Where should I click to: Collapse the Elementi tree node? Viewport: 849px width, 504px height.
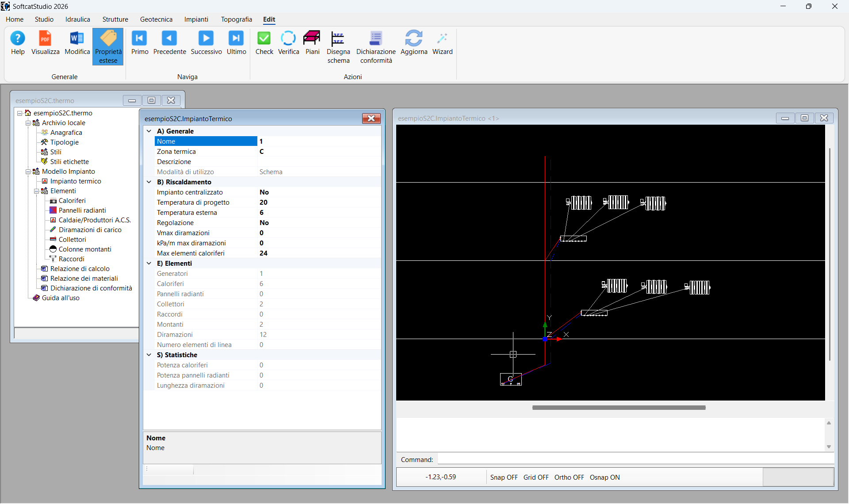36,191
